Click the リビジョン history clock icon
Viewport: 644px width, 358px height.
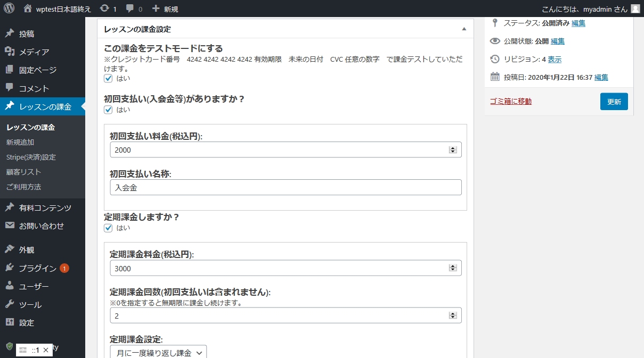[x=495, y=59]
